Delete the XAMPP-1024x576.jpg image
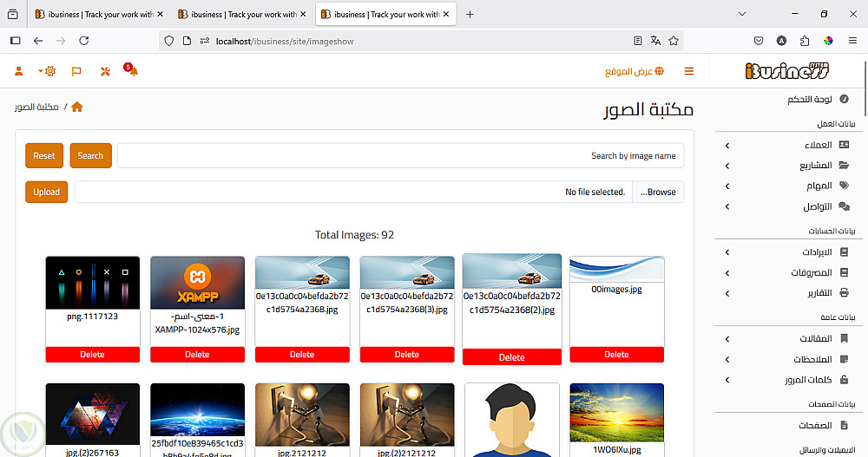 coord(197,355)
